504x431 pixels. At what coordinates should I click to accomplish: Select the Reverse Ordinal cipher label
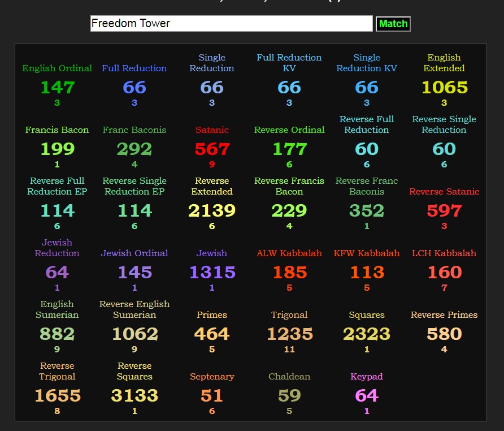(x=289, y=130)
